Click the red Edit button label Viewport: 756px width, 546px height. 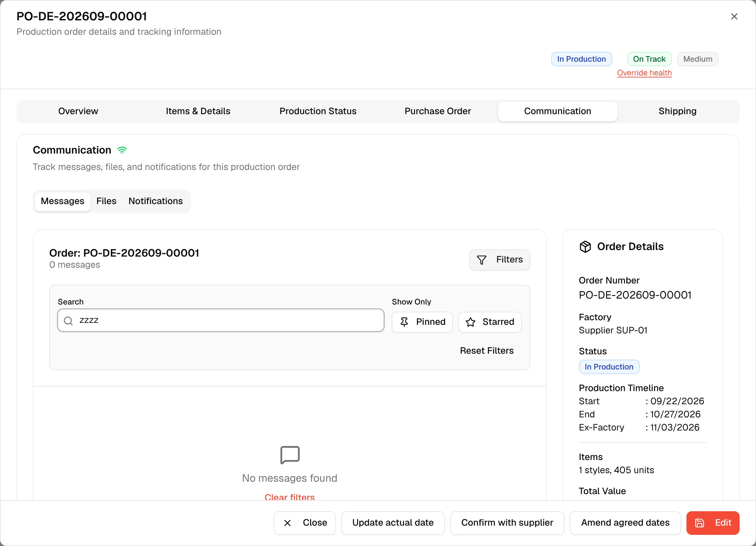click(723, 523)
